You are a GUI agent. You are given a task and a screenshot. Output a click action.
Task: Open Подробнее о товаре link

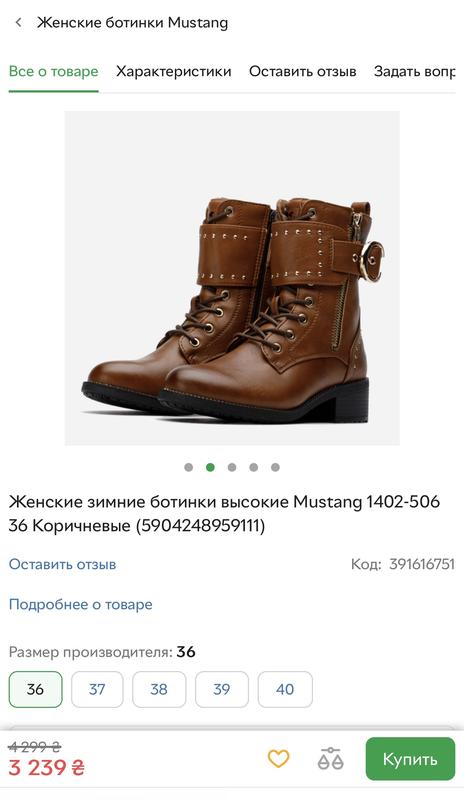point(81,605)
